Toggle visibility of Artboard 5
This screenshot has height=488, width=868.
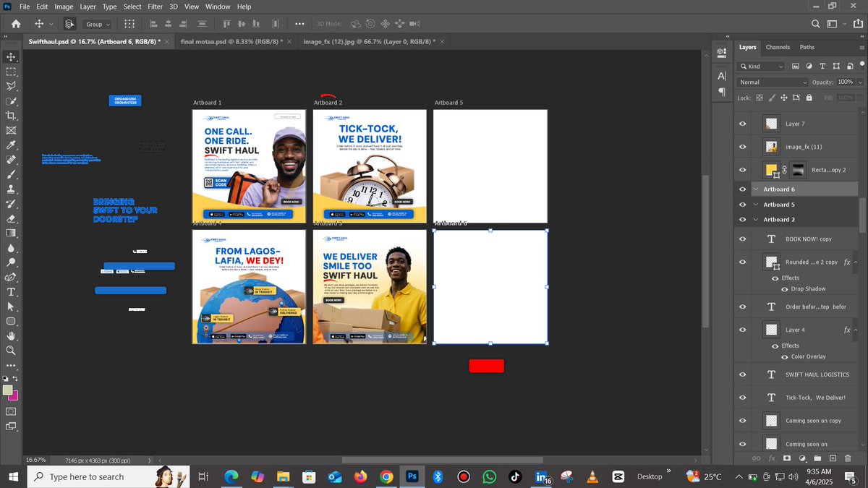(742, 205)
